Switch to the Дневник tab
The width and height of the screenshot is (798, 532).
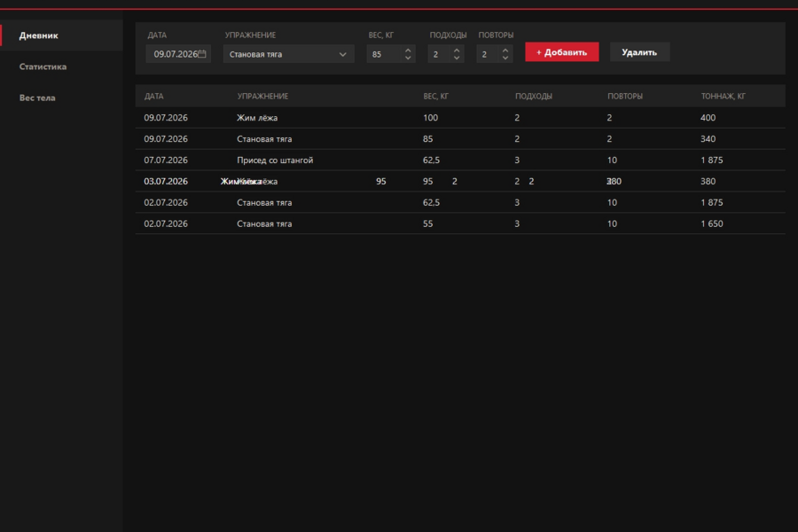(61, 35)
